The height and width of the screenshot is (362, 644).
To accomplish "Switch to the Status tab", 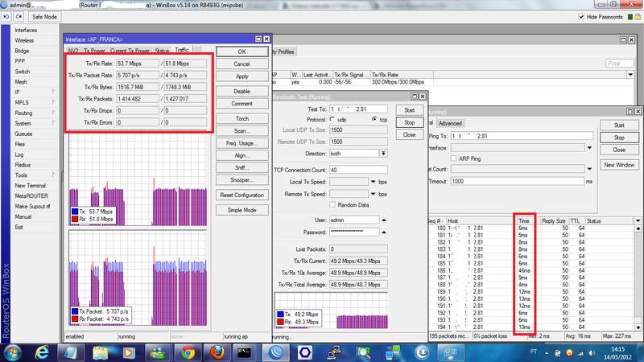I will 163,50.
